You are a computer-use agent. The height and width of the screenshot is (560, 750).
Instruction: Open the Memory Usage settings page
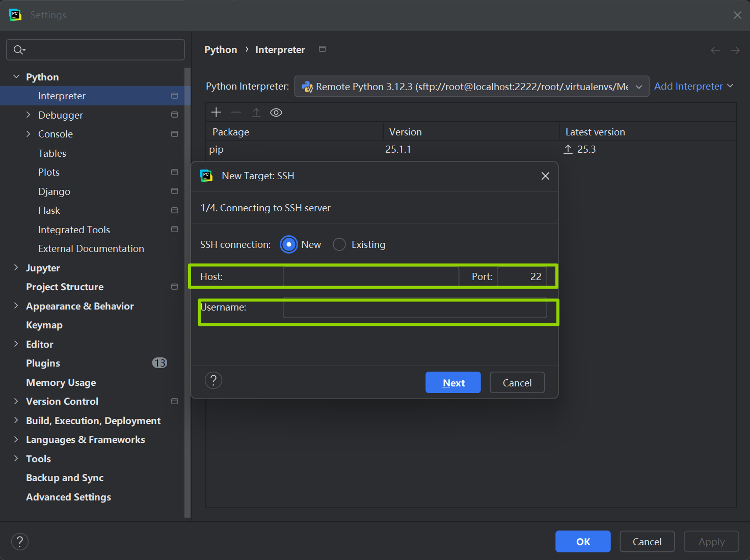pos(61,382)
